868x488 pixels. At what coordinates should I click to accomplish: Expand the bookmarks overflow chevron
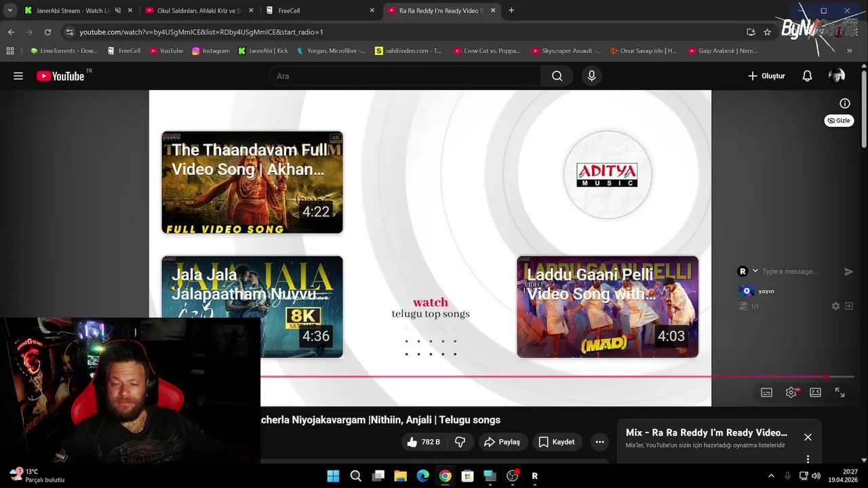pyautogui.click(x=849, y=51)
